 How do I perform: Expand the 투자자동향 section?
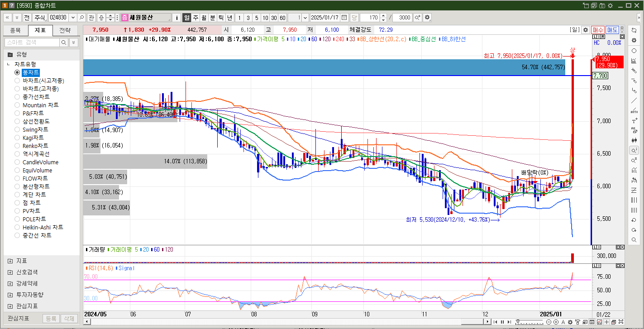coord(10,295)
